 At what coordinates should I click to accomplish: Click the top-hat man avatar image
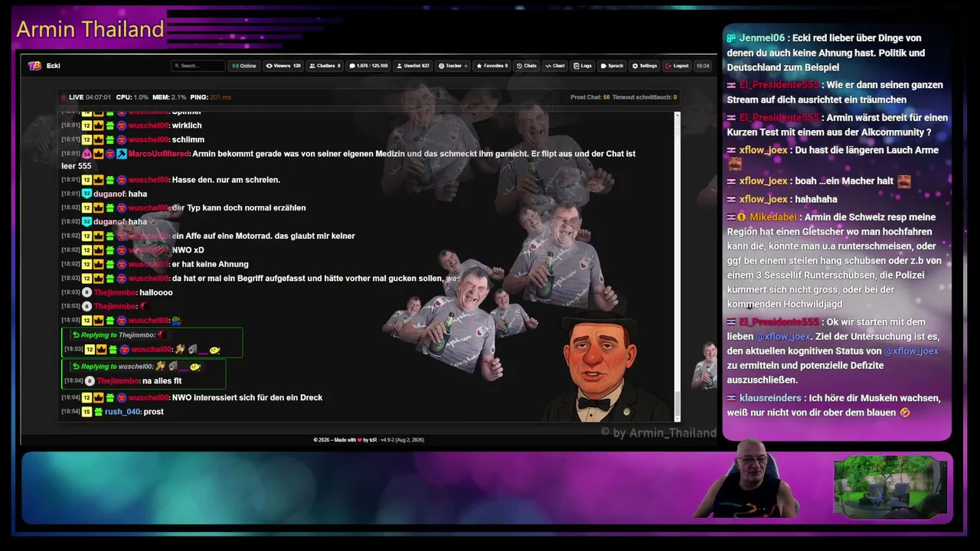click(x=599, y=366)
